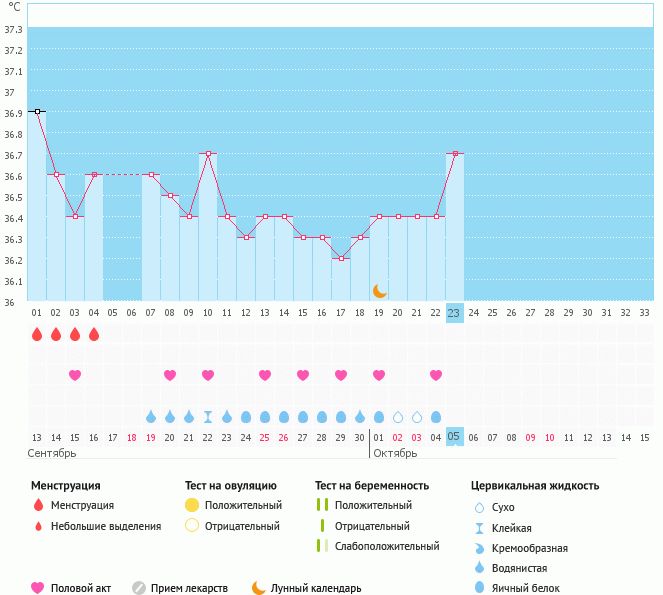Screen dimensions: 663x595
Task: Select the 36.7 data point on day 10
Action: point(208,154)
